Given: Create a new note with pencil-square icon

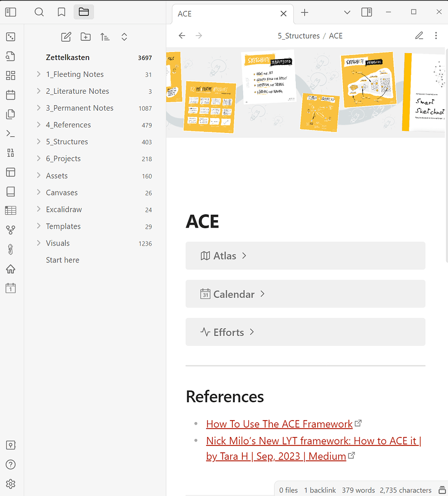Looking at the screenshot, I should pyautogui.click(x=66, y=37).
